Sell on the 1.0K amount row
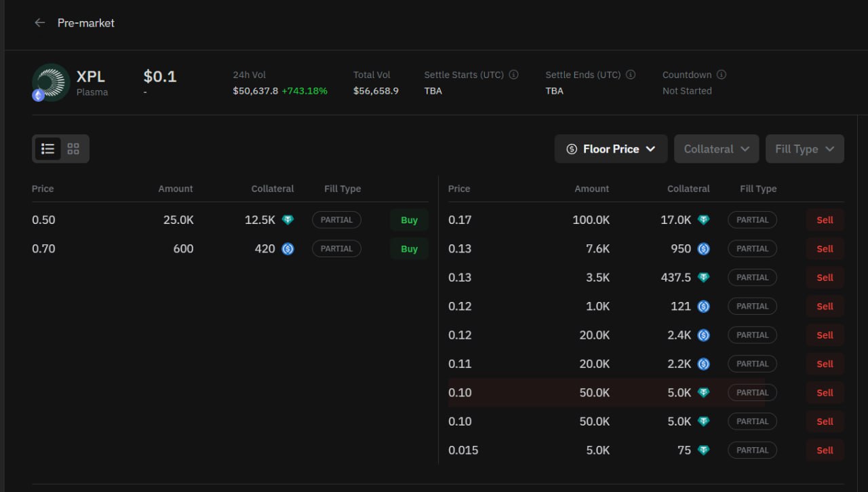Image resolution: width=868 pixels, height=492 pixels. coord(825,306)
